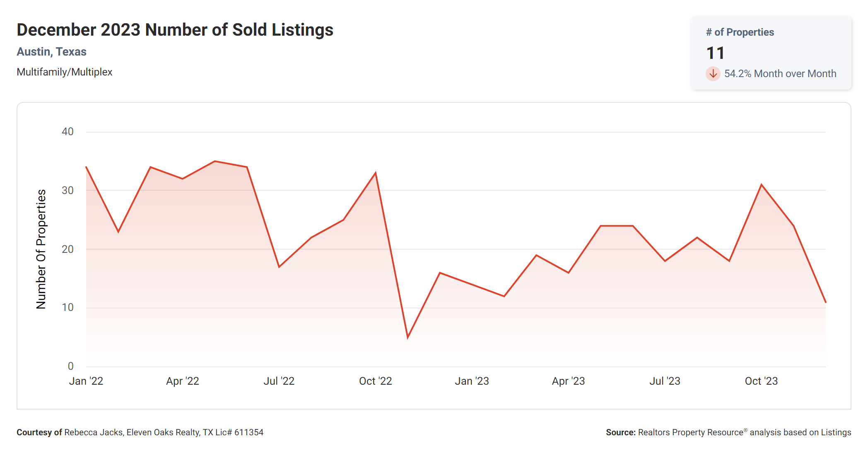
Task: Select the Apr '23 x-axis label
Action: pyautogui.click(x=568, y=381)
